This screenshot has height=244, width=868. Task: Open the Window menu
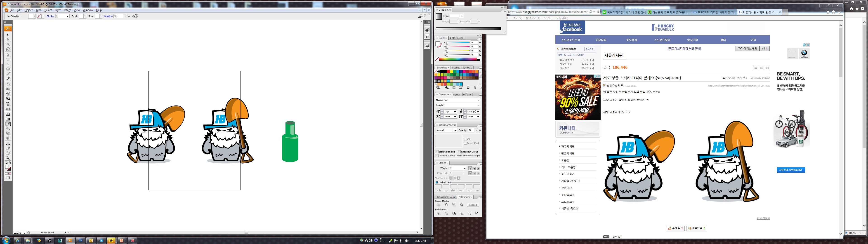point(88,10)
